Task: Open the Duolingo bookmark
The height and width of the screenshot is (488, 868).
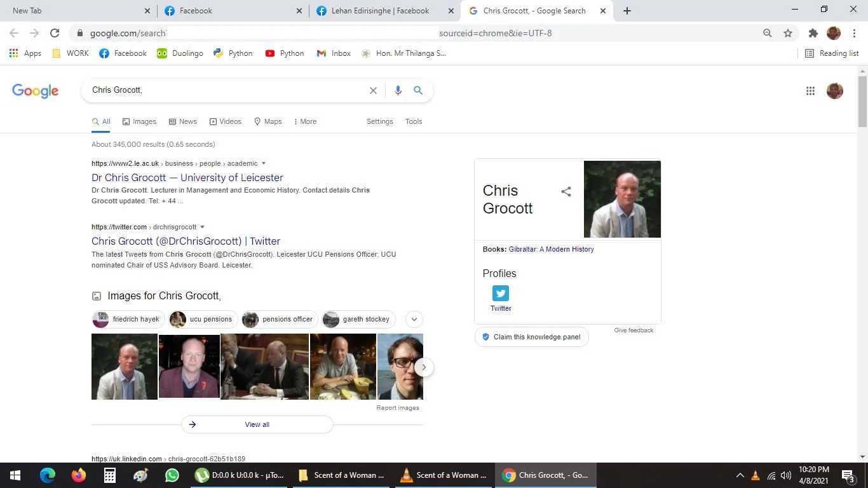Action: pyautogui.click(x=180, y=53)
